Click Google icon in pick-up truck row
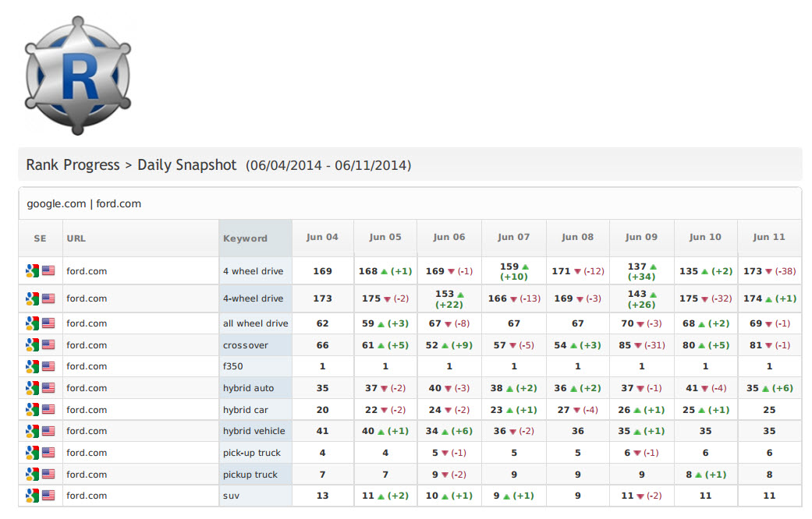 (32, 452)
